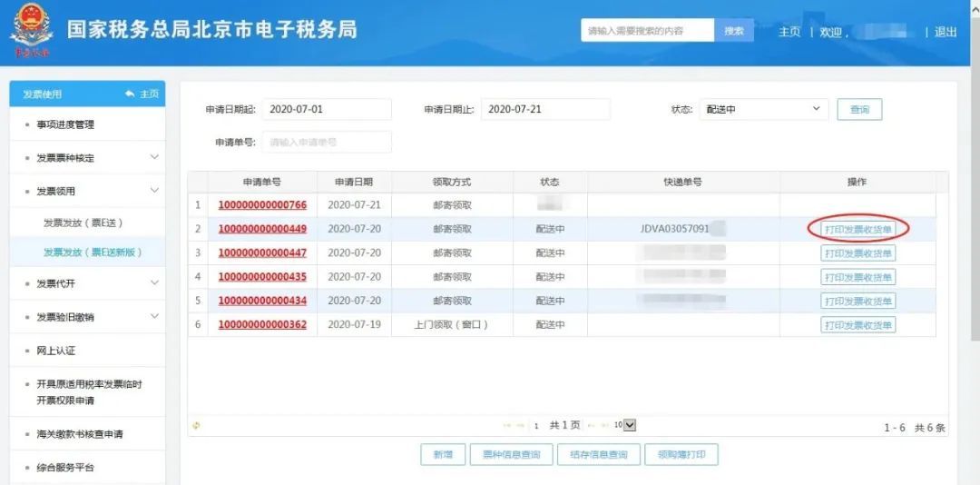Open the page-size dropdown showing 10
Screen dimensions: 980x485
click(624, 425)
